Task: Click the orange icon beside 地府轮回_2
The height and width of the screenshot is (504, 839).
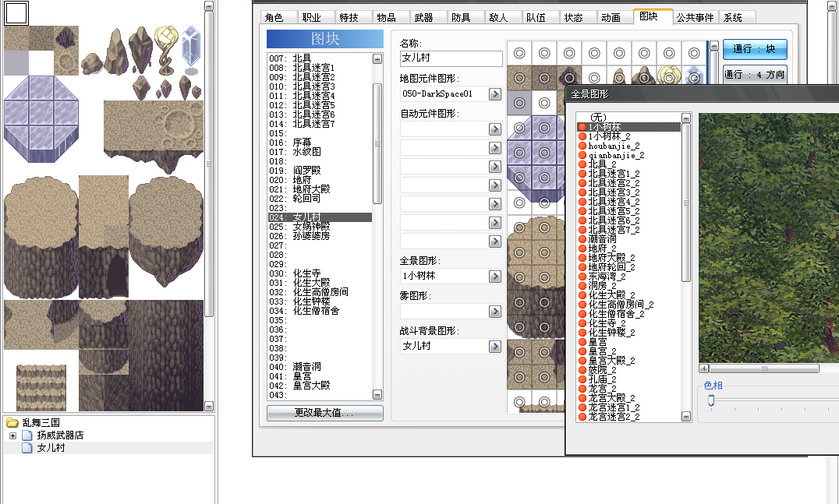Action: pos(582,266)
